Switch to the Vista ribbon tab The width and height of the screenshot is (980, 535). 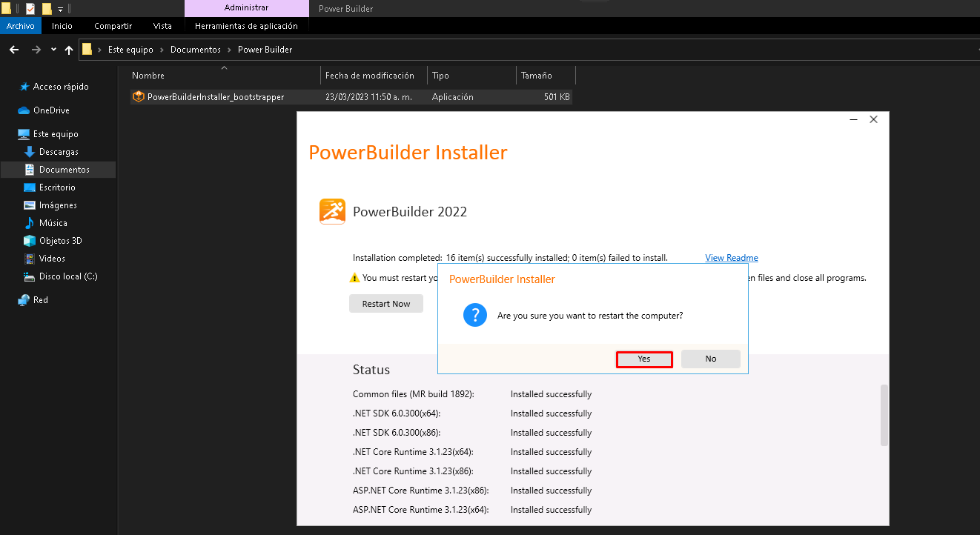click(x=162, y=26)
